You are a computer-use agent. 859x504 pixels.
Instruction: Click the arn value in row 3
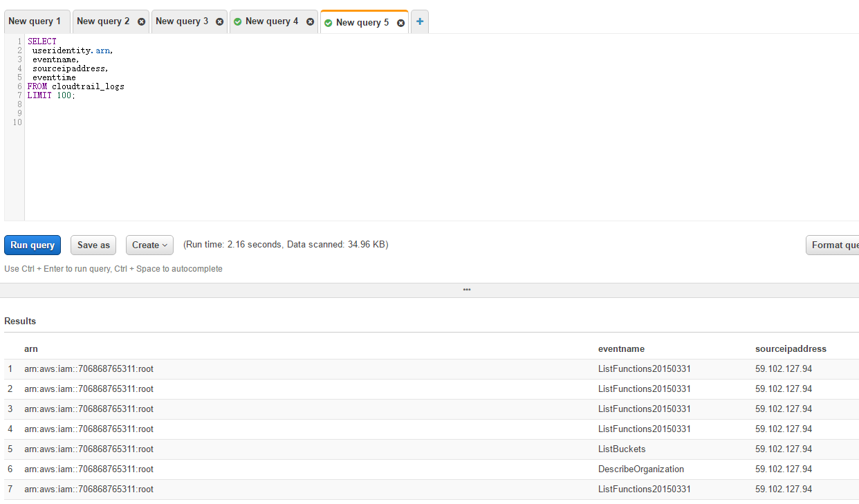click(89, 409)
